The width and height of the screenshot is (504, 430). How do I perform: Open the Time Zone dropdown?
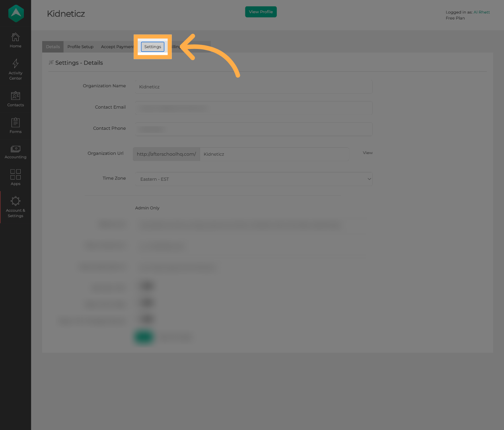click(x=254, y=179)
